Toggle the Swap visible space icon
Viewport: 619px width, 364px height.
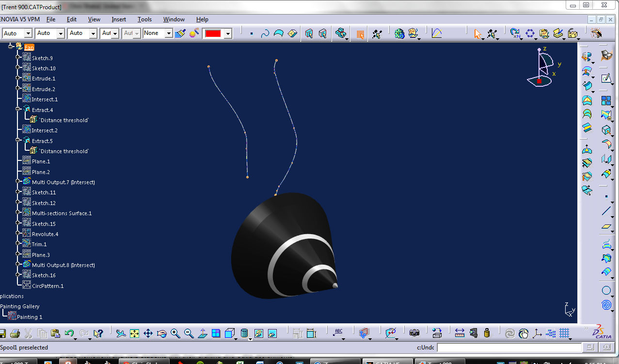click(272, 333)
